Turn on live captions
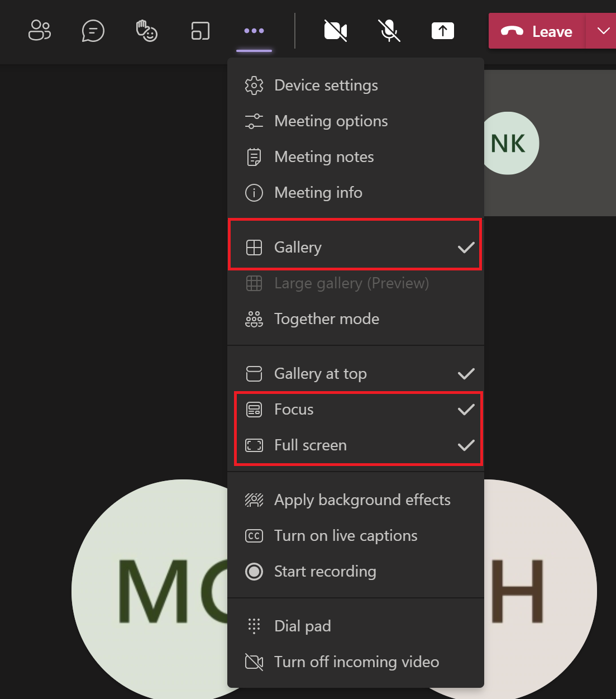 (345, 535)
